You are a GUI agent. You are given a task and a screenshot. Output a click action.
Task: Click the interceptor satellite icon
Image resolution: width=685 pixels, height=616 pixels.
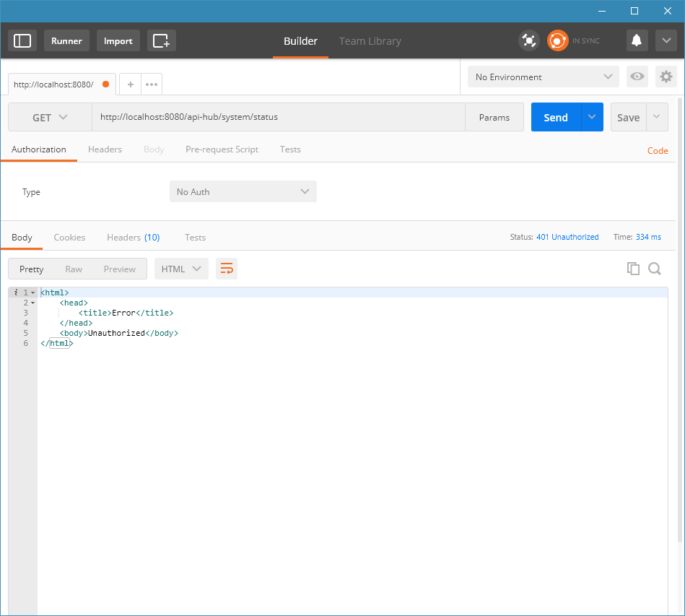pos(528,40)
